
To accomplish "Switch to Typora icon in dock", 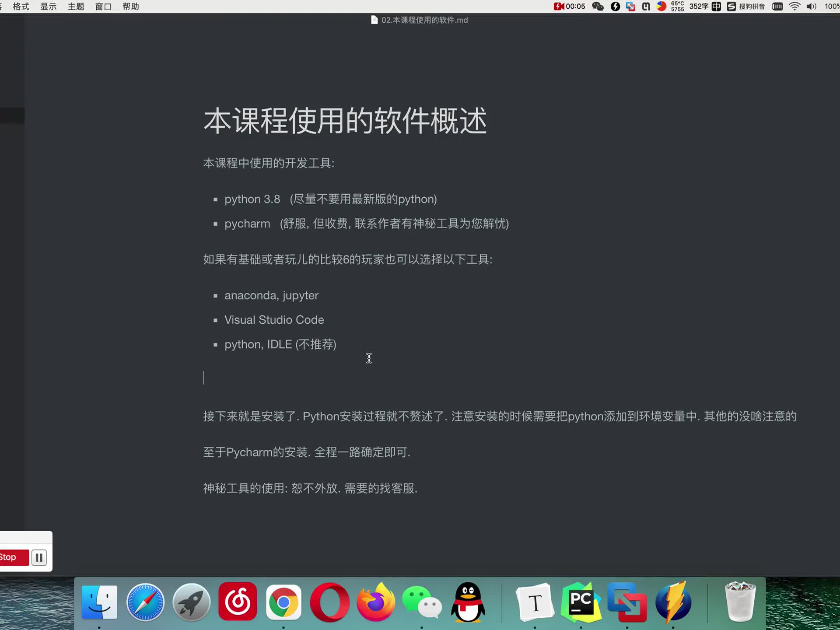I will click(x=535, y=602).
